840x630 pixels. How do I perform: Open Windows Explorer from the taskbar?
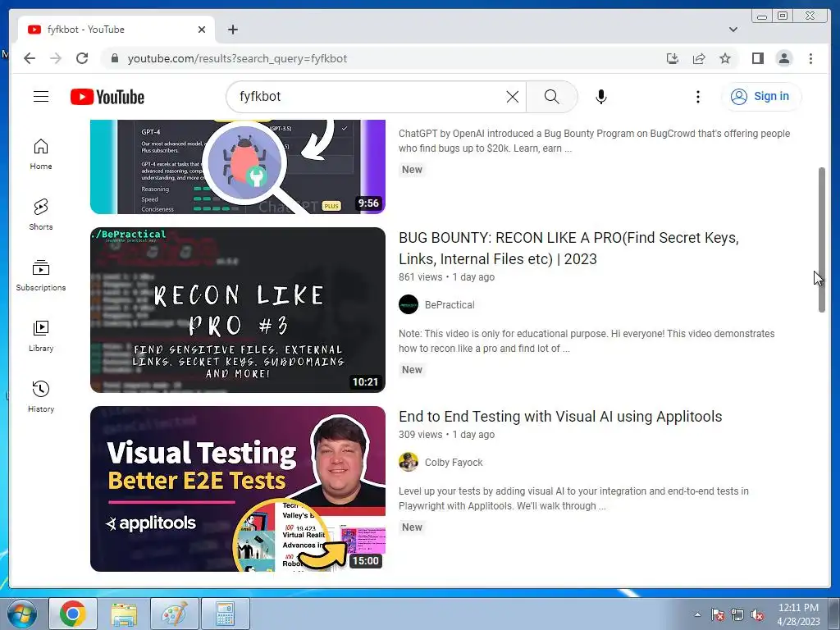click(124, 614)
